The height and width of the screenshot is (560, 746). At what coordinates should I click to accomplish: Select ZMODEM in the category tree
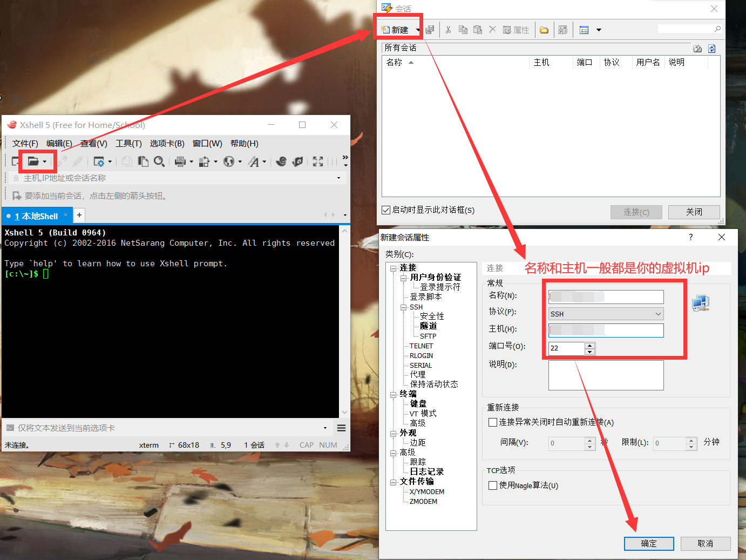tap(423, 502)
